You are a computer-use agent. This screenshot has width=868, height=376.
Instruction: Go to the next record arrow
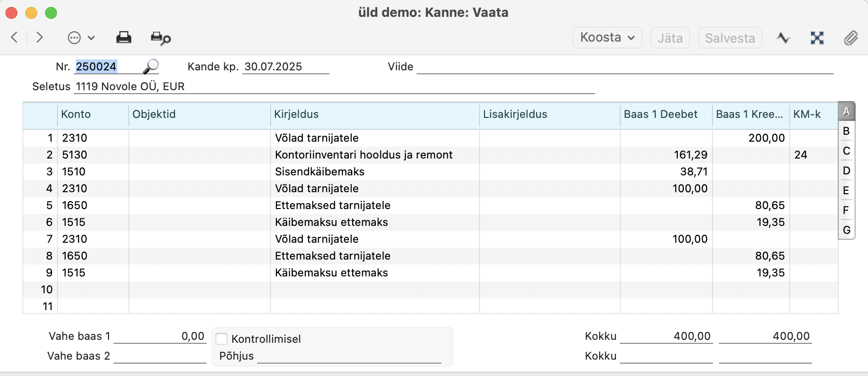40,37
